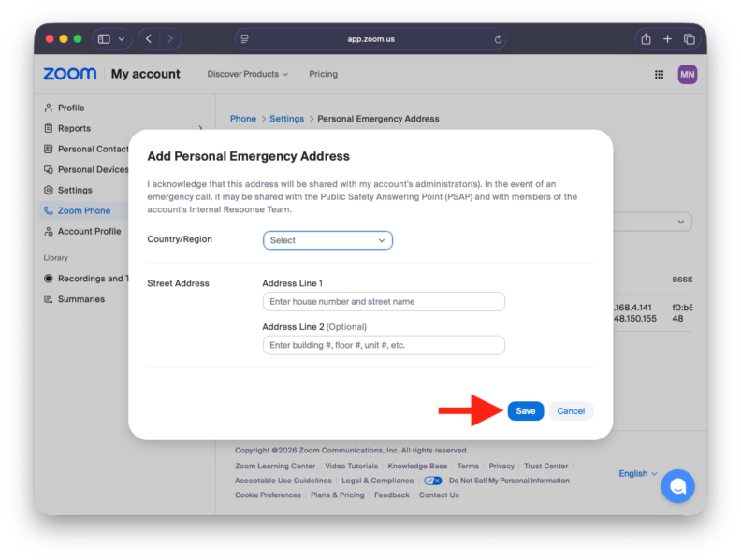Click the page settings icon in address bar

coord(244,39)
